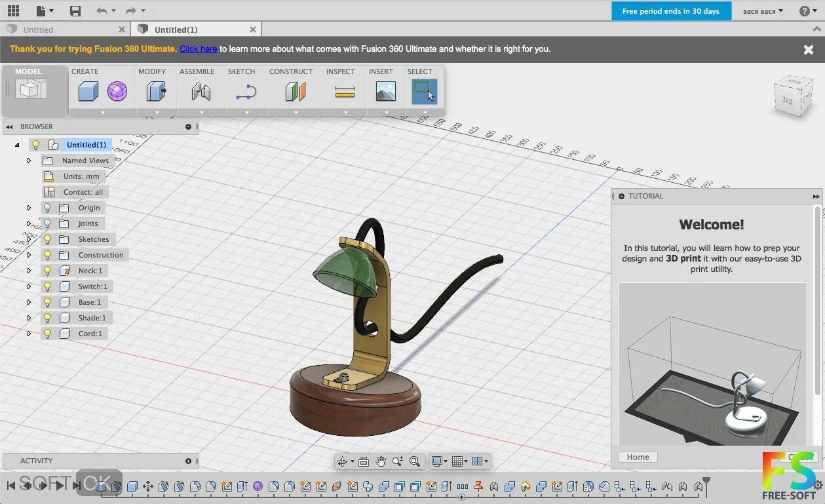Image resolution: width=825 pixels, height=504 pixels.
Task: Click the timeline end marker
Action: pyautogui.click(x=706, y=486)
